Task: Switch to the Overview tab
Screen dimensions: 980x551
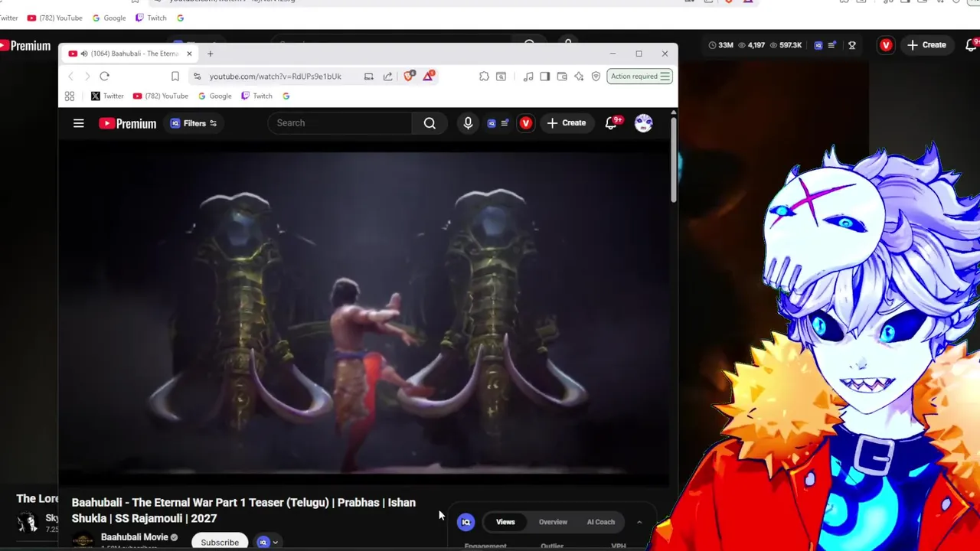Action: (x=553, y=522)
